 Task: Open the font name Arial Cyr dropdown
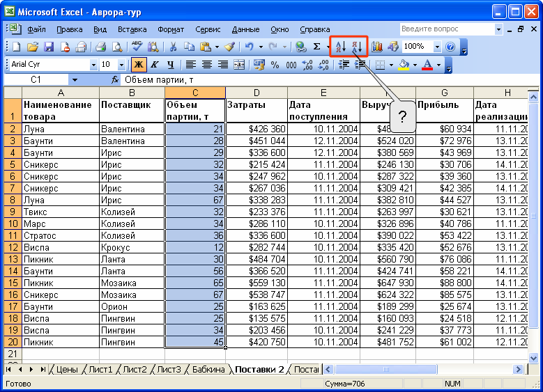tap(93, 65)
